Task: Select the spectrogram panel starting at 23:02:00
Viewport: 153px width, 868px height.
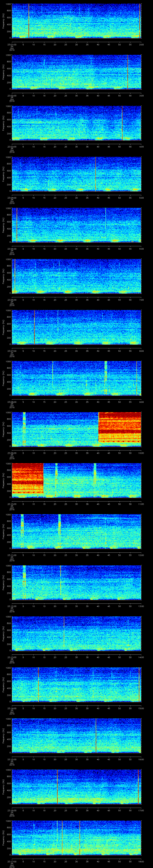Action: point(76,72)
